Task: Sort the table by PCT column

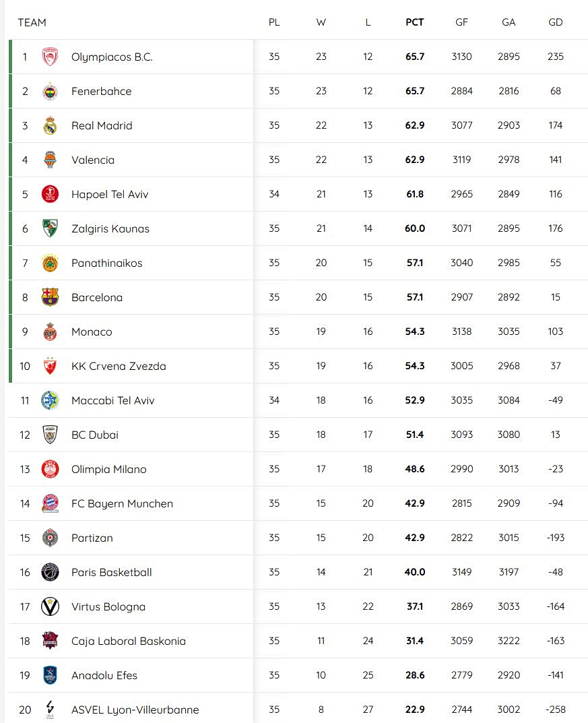Action: tap(414, 22)
